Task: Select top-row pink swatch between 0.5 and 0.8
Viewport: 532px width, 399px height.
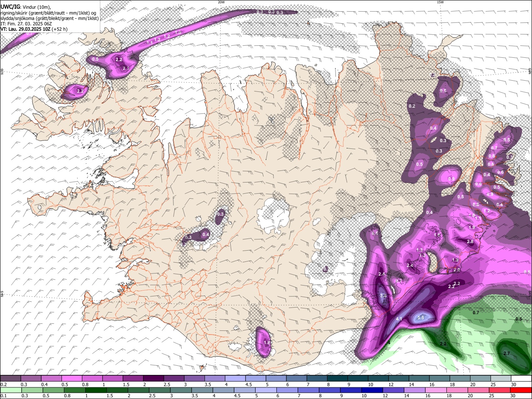Action: click(71, 378)
